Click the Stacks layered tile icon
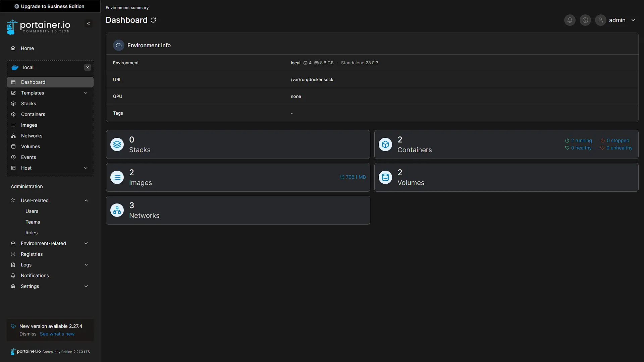The height and width of the screenshot is (362, 644). 117,144
